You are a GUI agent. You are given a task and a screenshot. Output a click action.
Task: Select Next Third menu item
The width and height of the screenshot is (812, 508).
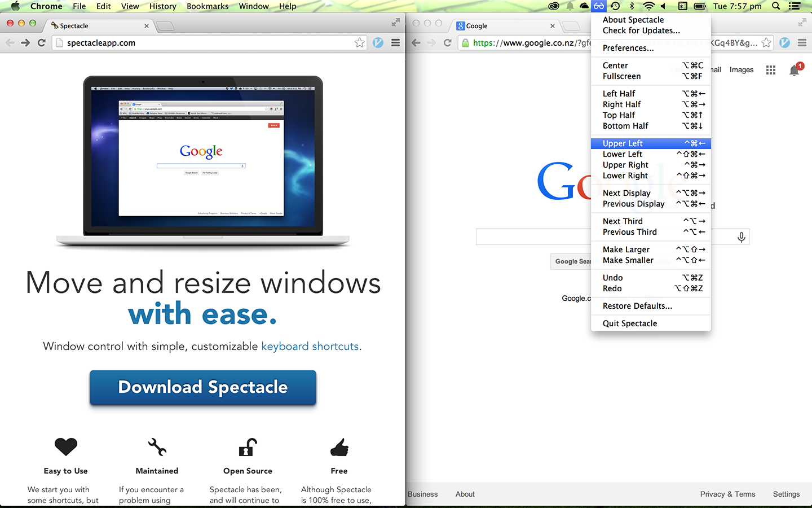coord(651,221)
